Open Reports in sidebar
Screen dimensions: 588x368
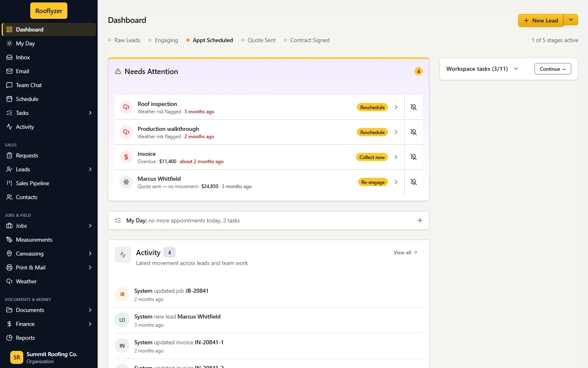tap(49, 338)
